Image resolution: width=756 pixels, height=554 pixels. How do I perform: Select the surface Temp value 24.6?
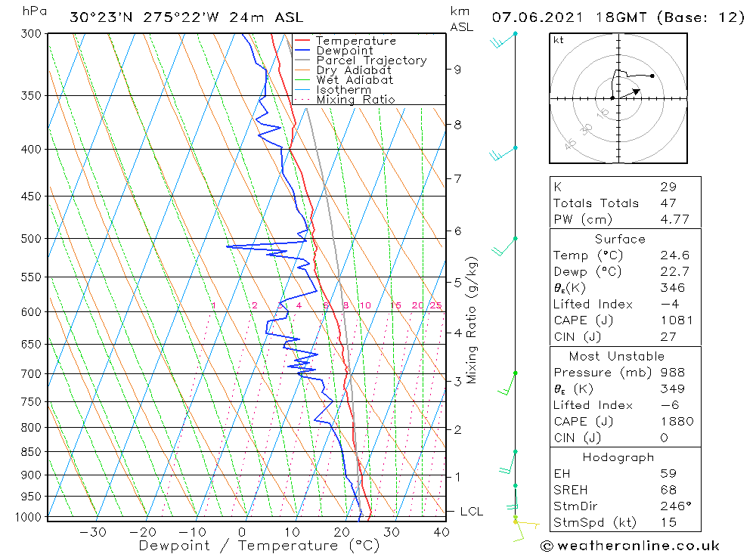674,255
